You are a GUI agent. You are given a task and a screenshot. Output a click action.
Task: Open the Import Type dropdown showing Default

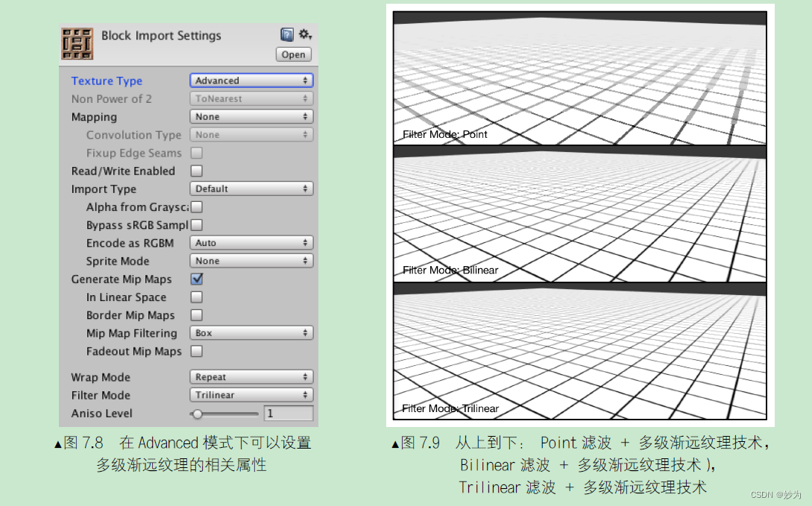coord(251,188)
